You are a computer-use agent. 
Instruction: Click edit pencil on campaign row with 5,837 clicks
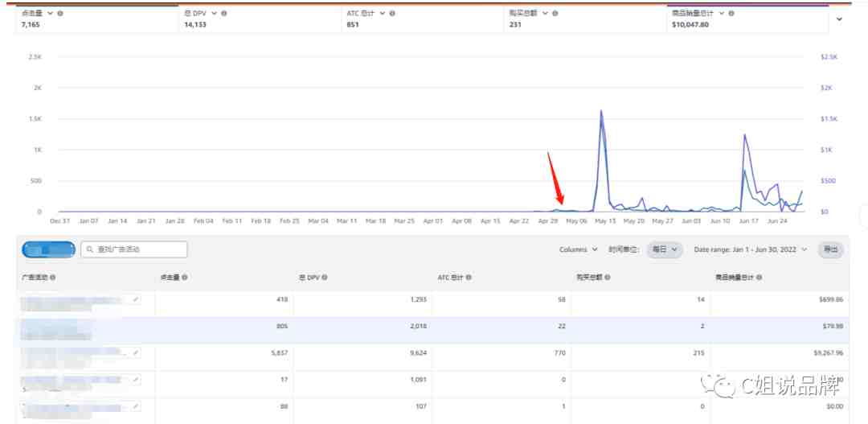pyautogui.click(x=136, y=352)
